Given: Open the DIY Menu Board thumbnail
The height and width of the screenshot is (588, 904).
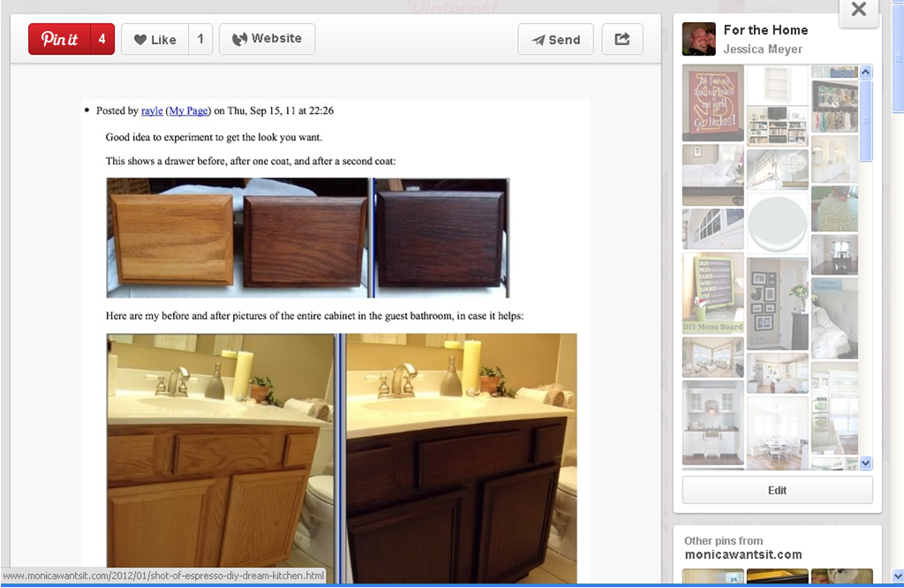Looking at the screenshot, I should [712, 293].
